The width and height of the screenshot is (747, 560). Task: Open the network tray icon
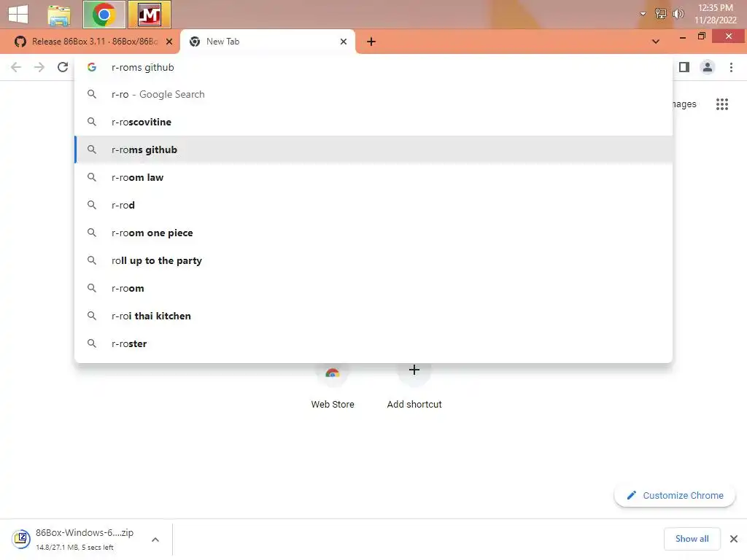click(660, 14)
